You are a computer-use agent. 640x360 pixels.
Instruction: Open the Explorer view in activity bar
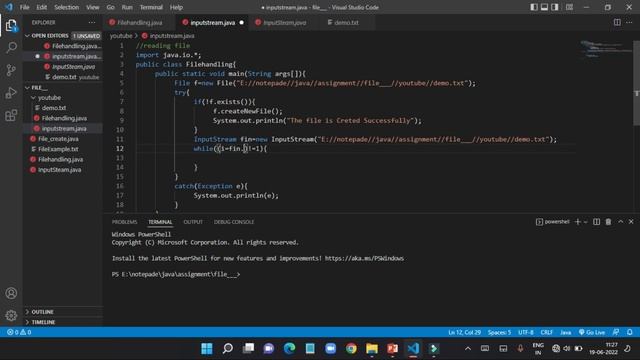pos(11,26)
